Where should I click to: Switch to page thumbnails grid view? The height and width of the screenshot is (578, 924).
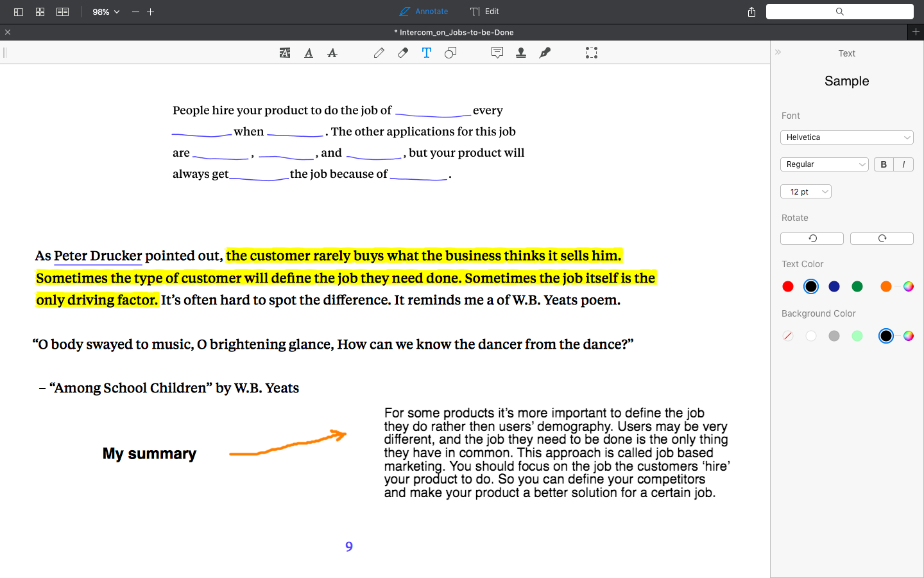coord(40,12)
